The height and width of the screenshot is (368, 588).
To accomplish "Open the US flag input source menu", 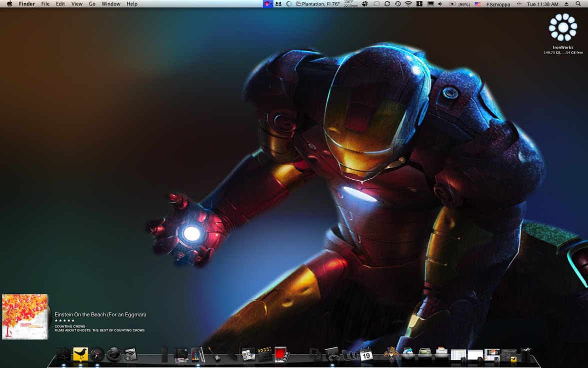I will point(478,4).
